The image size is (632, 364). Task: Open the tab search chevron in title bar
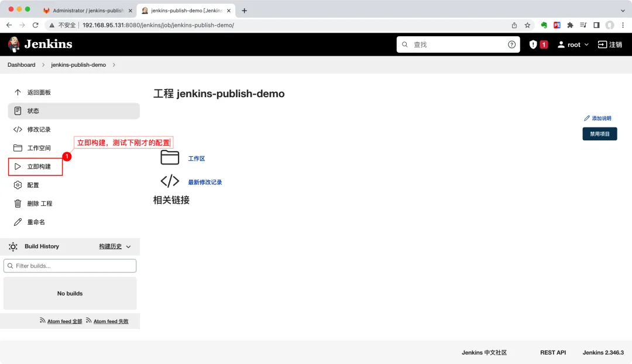(x=623, y=11)
